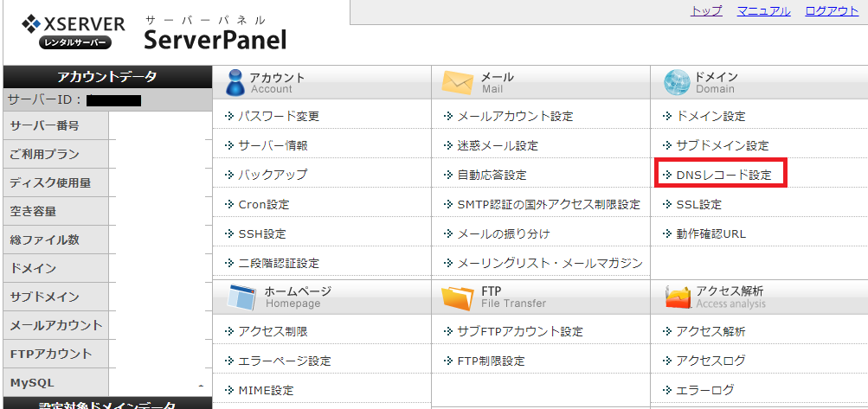
Task: Click the blue Account person icon
Action: point(235,83)
